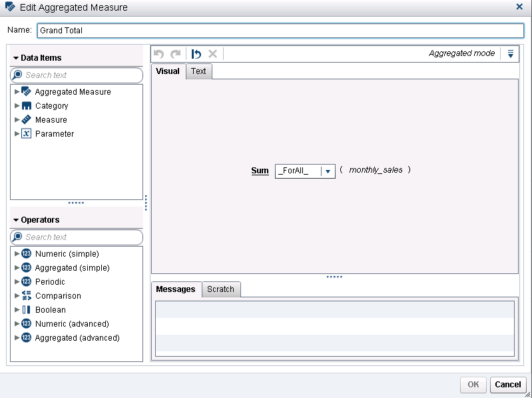Click the Cancel button

(x=508, y=385)
